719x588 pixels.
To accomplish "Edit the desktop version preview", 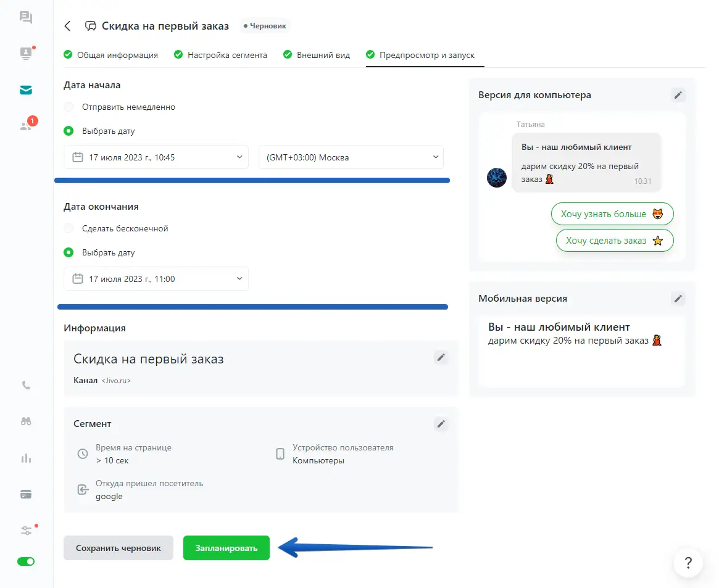I will click(678, 95).
